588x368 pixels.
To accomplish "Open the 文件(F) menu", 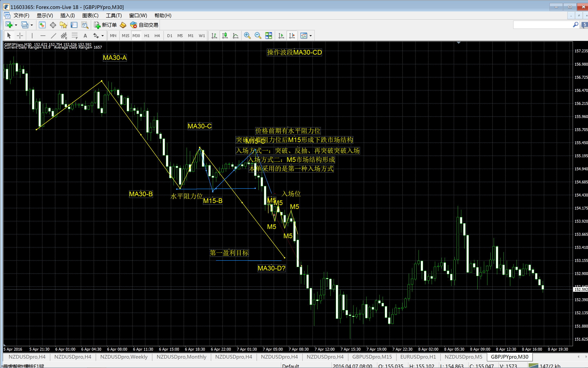I will pyautogui.click(x=21, y=16).
